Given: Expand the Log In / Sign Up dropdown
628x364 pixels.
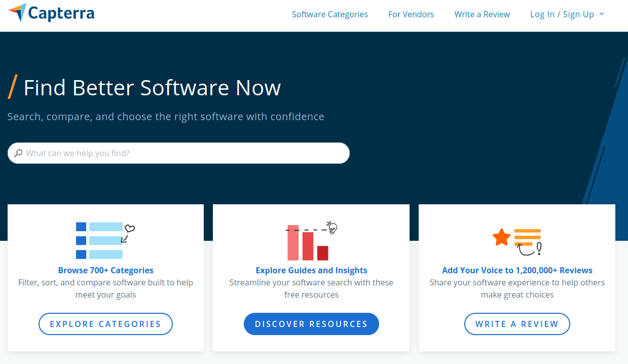Looking at the screenshot, I should [x=567, y=14].
